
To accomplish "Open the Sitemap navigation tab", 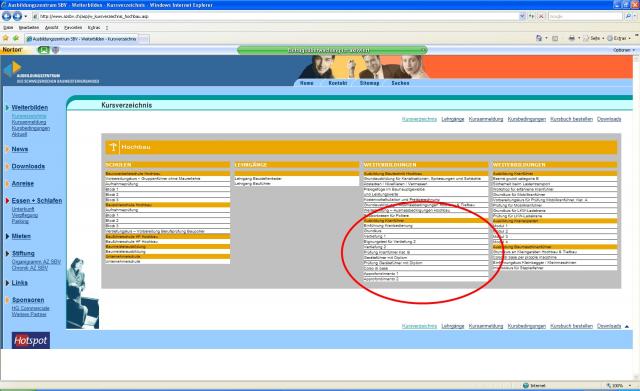I will (x=369, y=83).
